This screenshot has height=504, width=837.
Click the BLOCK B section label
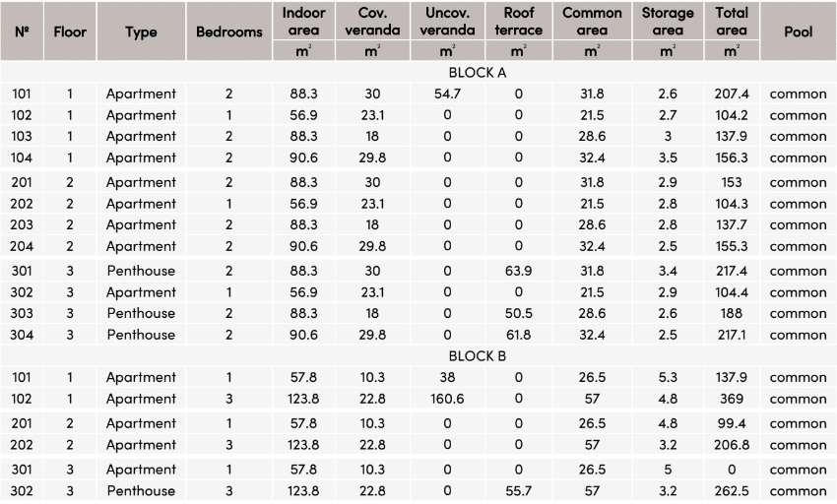[x=478, y=355]
